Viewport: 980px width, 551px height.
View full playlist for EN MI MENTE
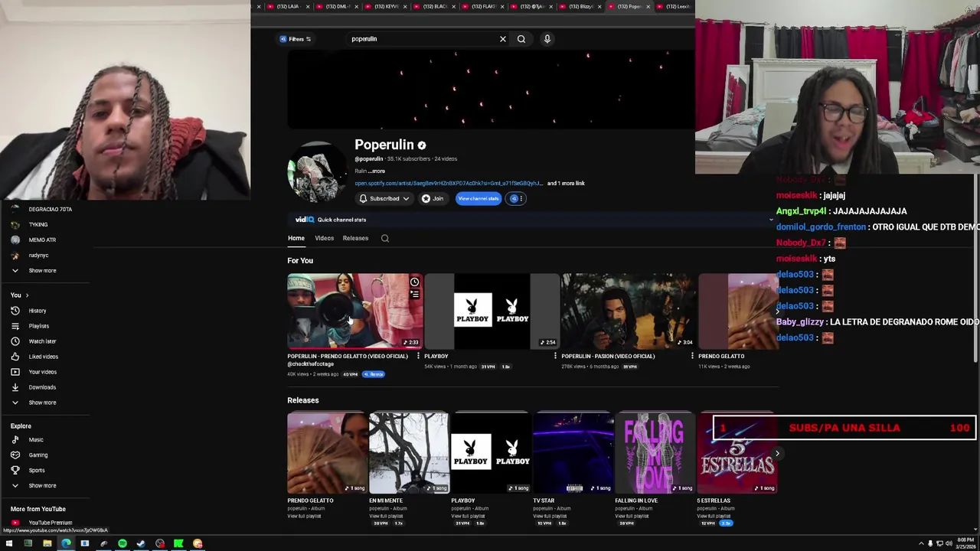tap(386, 517)
